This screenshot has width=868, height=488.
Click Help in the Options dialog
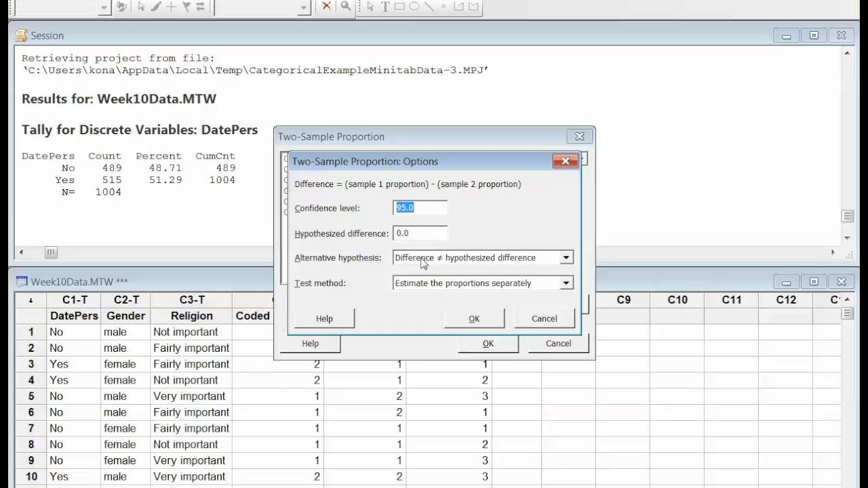coord(324,319)
